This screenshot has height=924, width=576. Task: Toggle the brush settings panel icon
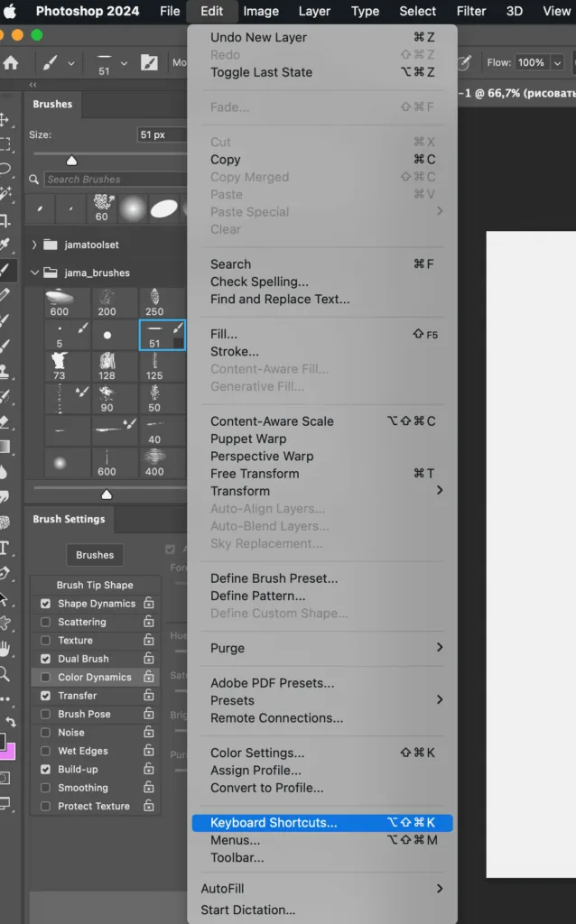point(149,62)
